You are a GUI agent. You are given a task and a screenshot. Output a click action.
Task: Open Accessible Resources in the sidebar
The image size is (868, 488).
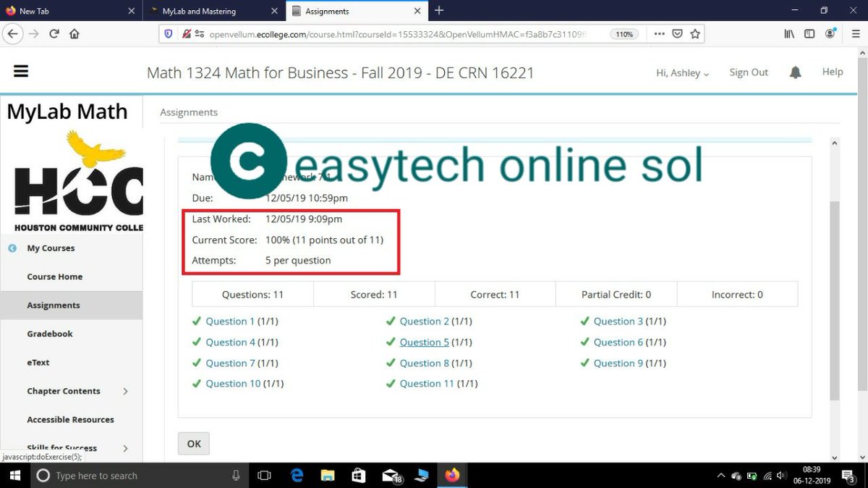(x=71, y=420)
